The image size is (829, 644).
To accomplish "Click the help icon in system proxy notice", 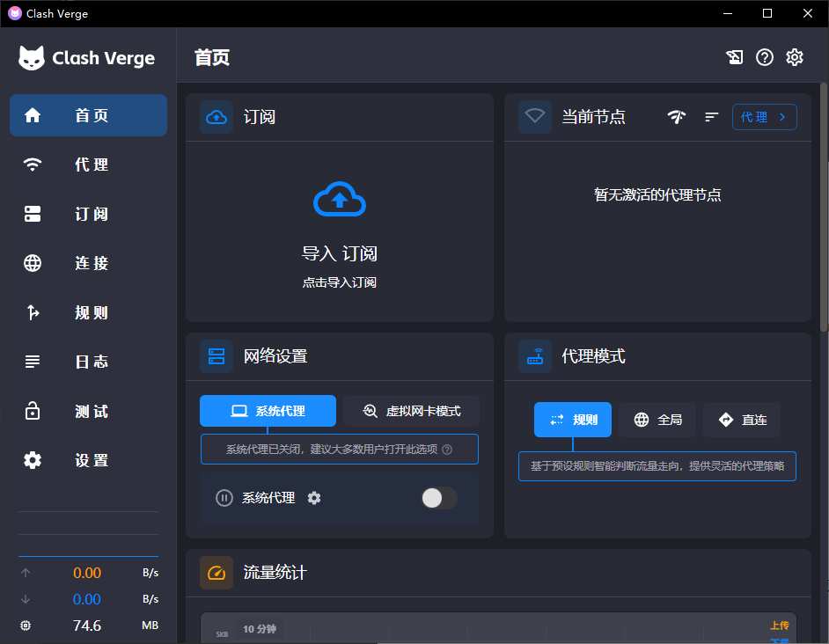I will [x=447, y=450].
